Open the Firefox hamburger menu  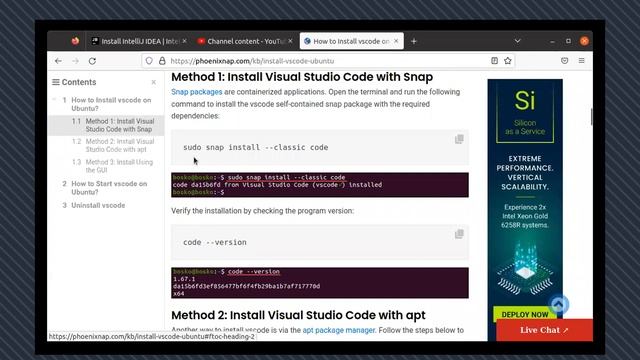pos(582,61)
